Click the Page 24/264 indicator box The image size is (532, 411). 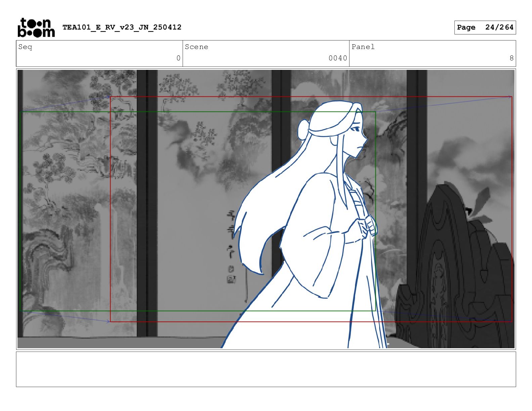point(485,28)
